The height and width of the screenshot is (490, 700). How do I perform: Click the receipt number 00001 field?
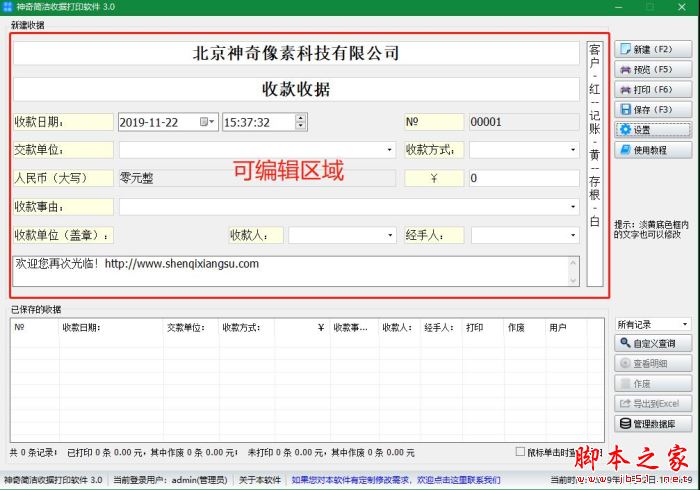coord(524,122)
